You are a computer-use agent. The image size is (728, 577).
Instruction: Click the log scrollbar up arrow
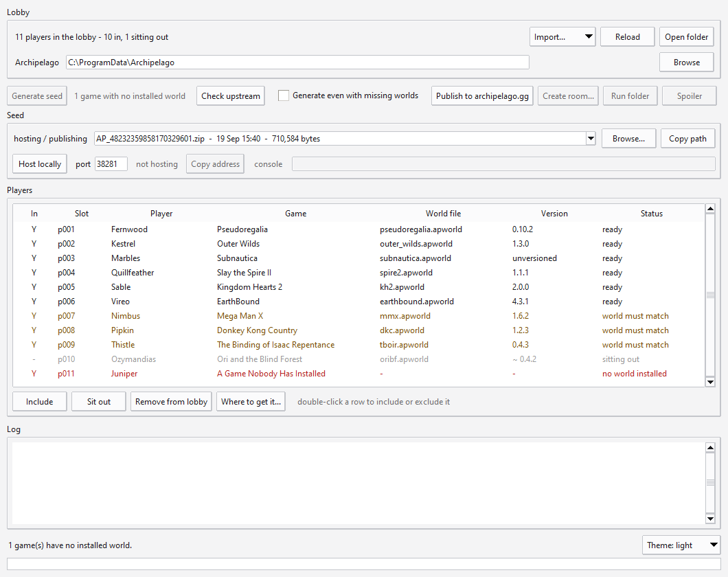point(710,447)
